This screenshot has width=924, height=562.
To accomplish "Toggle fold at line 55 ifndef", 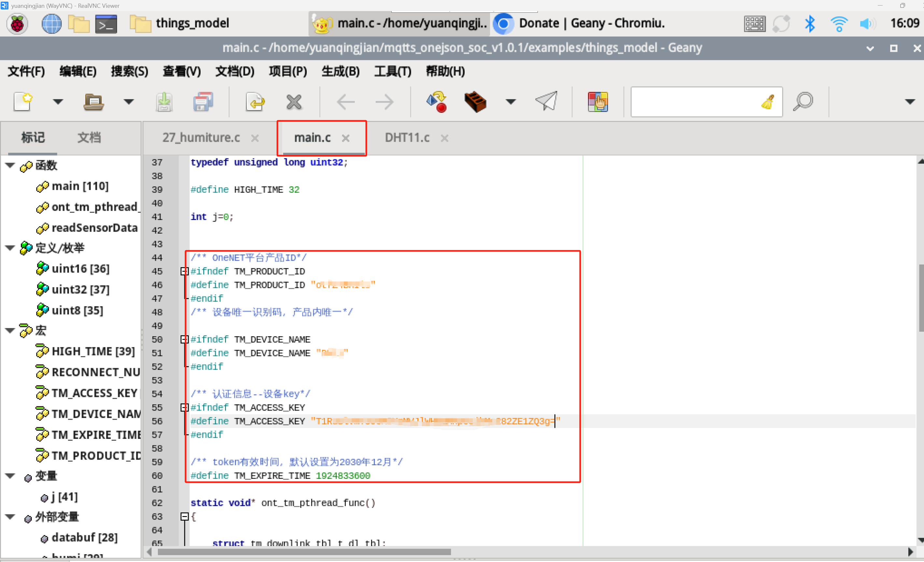I will (184, 408).
